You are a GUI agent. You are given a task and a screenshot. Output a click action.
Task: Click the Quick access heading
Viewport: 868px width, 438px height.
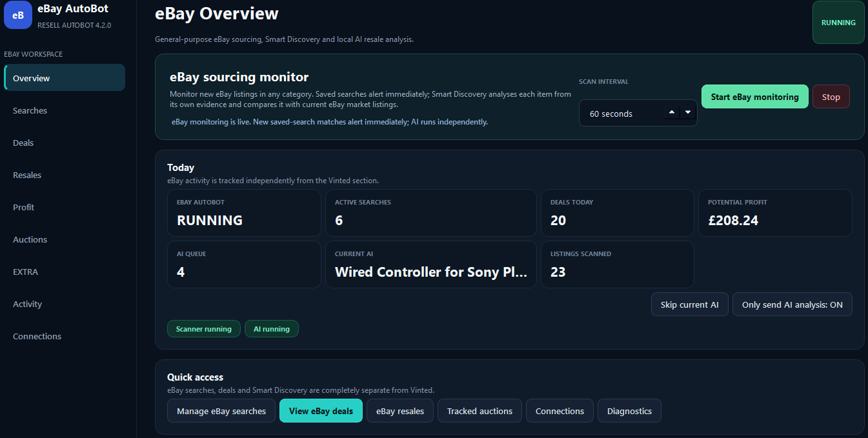(x=195, y=377)
